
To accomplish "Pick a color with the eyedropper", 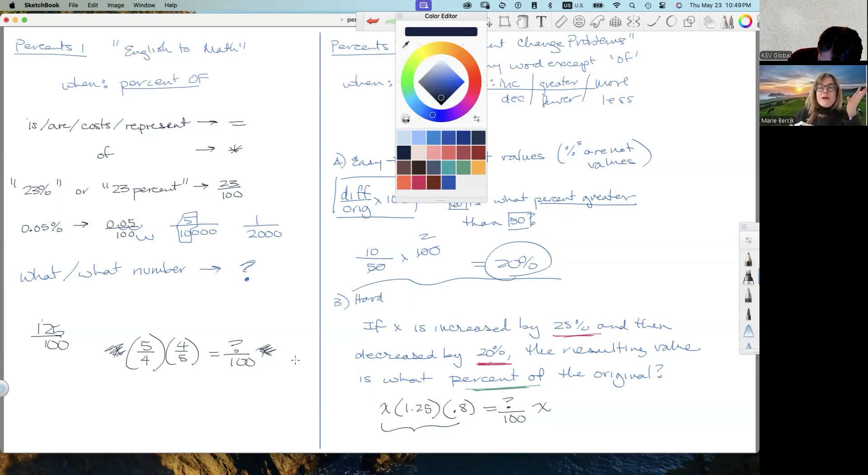I will tap(406, 44).
